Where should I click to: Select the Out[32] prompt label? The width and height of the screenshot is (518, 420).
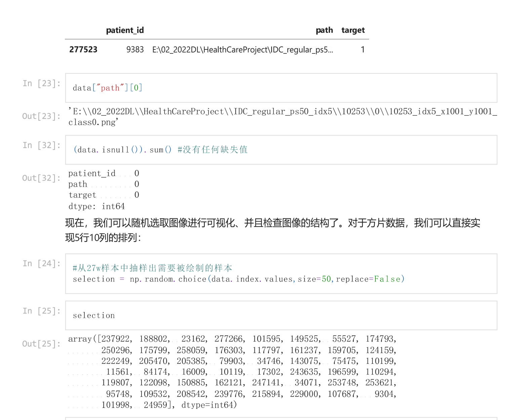(42, 178)
